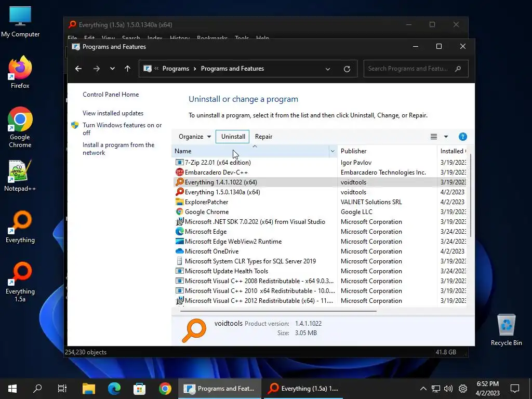Select the Notepad++ desktop icon
Viewport: 532px width, 399px height.
(x=20, y=176)
